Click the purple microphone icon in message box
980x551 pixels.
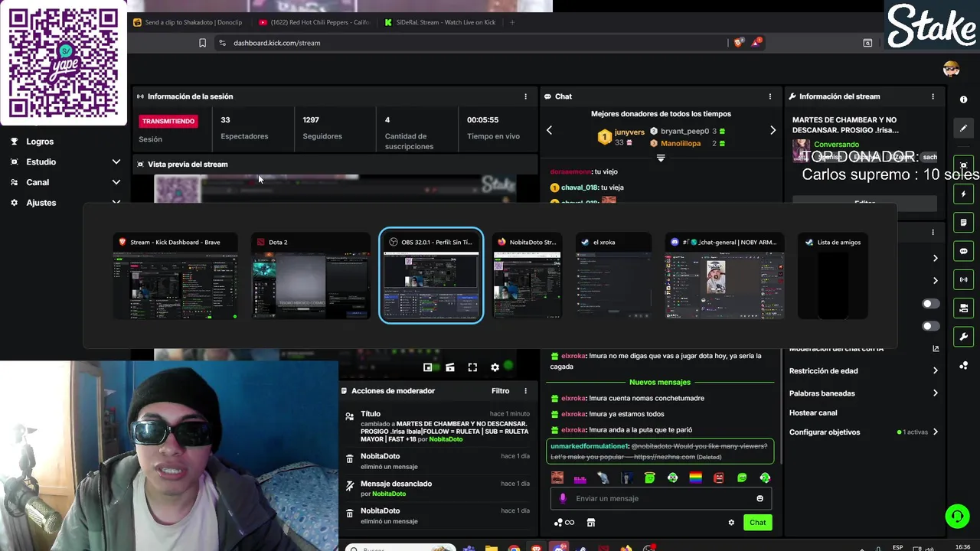coord(563,498)
